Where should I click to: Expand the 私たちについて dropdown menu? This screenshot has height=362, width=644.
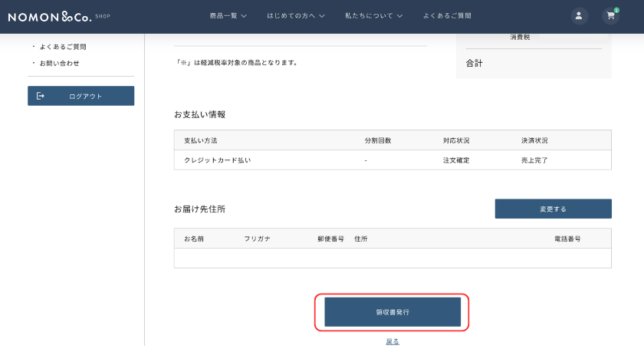click(373, 16)
